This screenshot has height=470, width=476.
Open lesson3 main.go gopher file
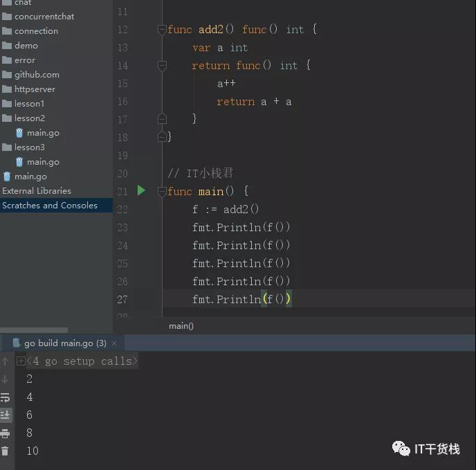[37, 162]
